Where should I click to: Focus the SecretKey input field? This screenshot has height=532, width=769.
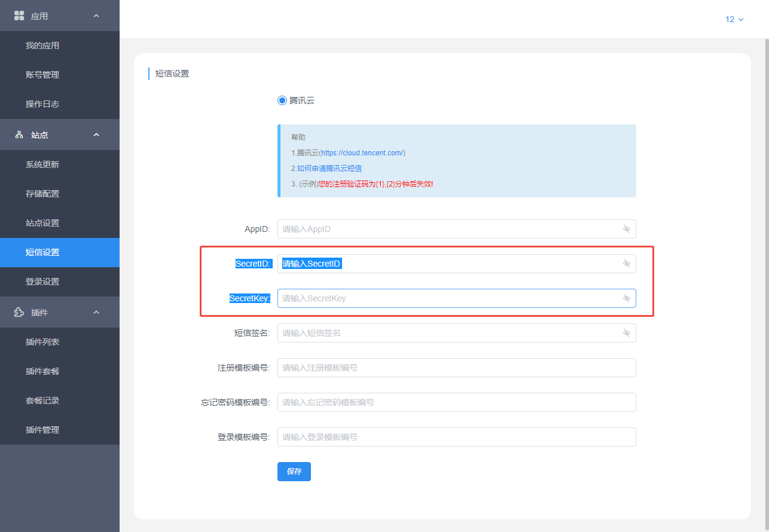pyautogui.click(x=457, y=298)
